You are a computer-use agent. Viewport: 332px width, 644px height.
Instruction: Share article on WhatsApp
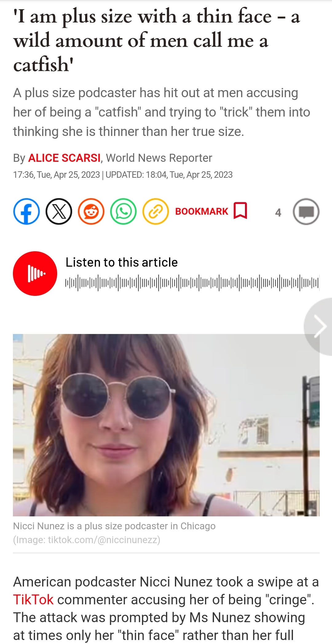(x=123, y=212)
